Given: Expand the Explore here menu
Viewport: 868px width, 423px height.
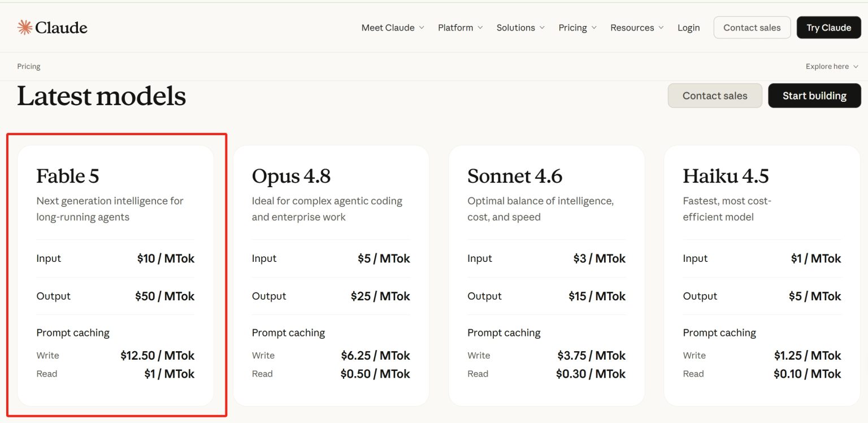Looking at the screenshot, I should (832, 67).
